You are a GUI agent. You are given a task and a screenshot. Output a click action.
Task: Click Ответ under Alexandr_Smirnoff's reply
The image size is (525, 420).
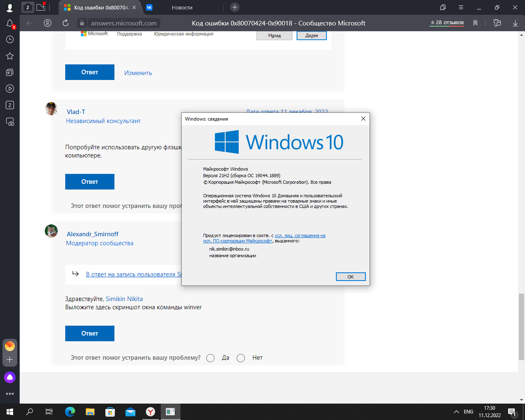[x=90, y=333]
